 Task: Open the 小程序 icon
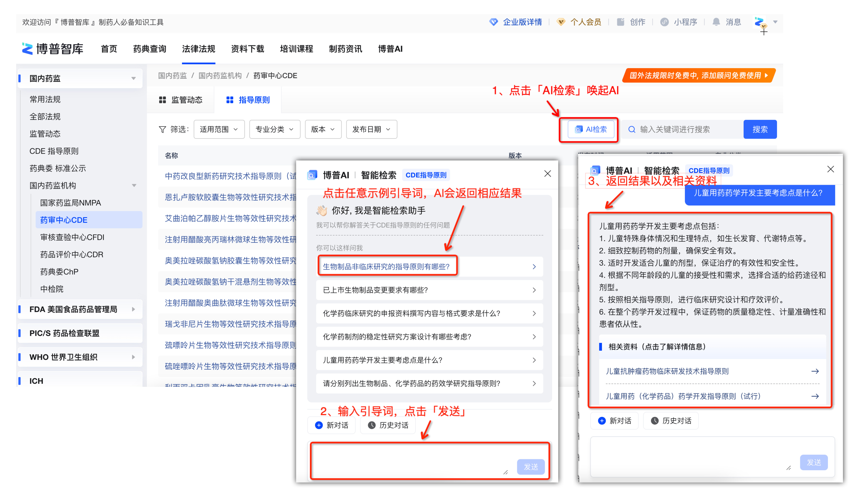664,22
